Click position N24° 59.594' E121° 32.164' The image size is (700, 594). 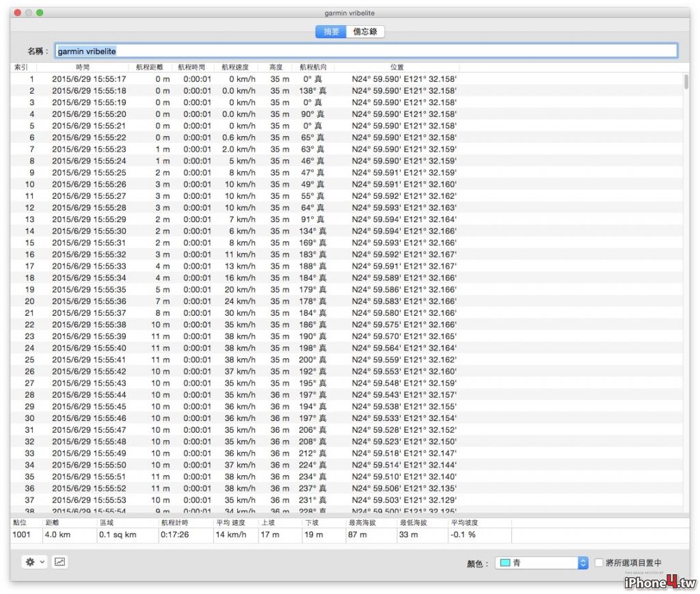404,219
